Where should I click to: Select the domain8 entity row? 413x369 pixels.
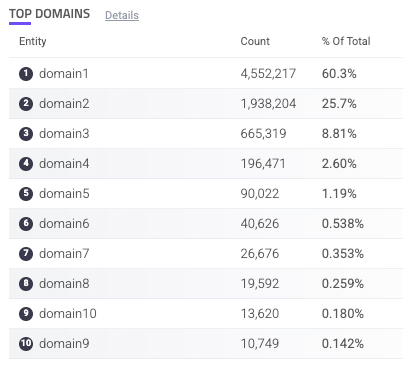[x=206, y=284]
